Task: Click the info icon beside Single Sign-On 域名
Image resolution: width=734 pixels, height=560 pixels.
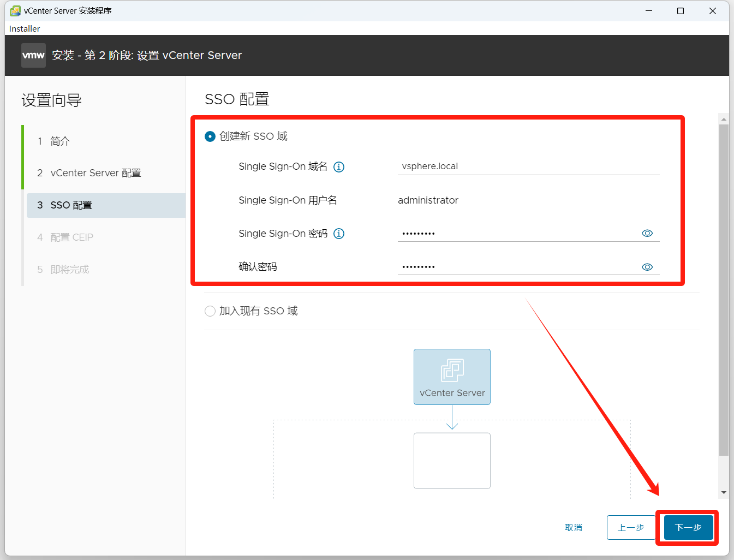Action: pos(339,167)
